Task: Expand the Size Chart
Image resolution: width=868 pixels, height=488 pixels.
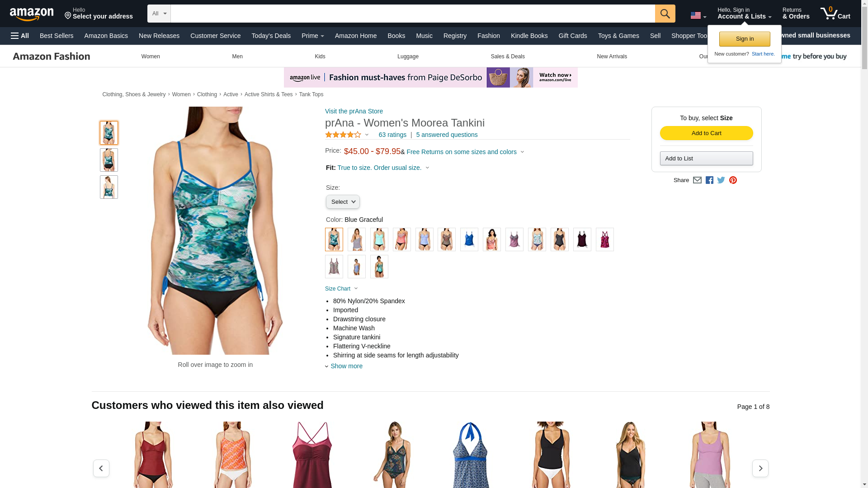Action: coord(341,289)
